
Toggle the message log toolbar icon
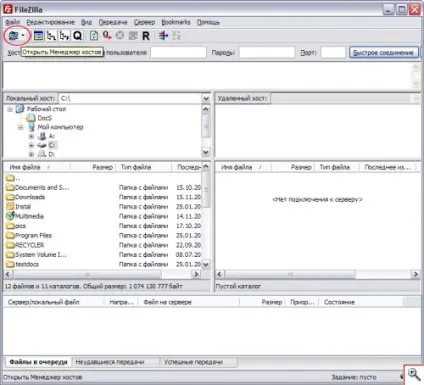[38, 36]
